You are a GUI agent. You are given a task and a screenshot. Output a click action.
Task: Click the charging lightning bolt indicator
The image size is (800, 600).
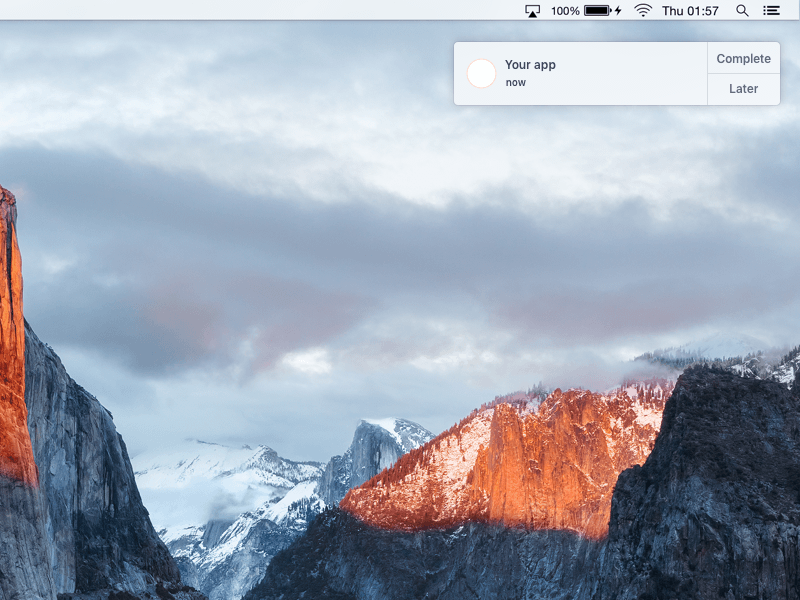(x=618, y=11)
